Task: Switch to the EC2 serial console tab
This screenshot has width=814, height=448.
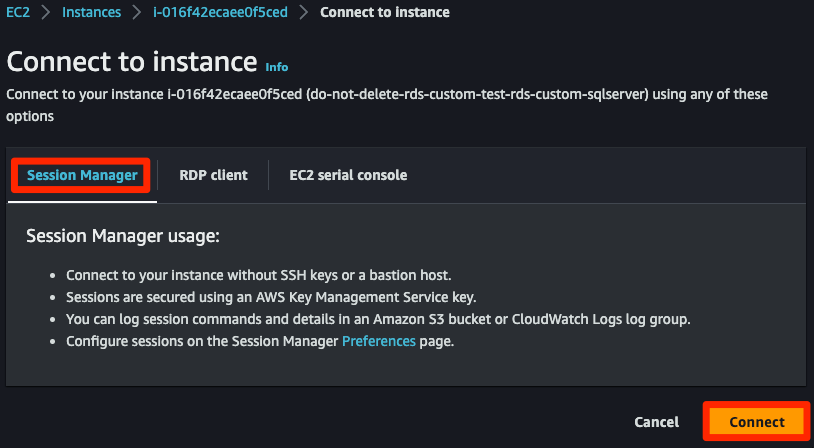Action: [x=348, y=175]
